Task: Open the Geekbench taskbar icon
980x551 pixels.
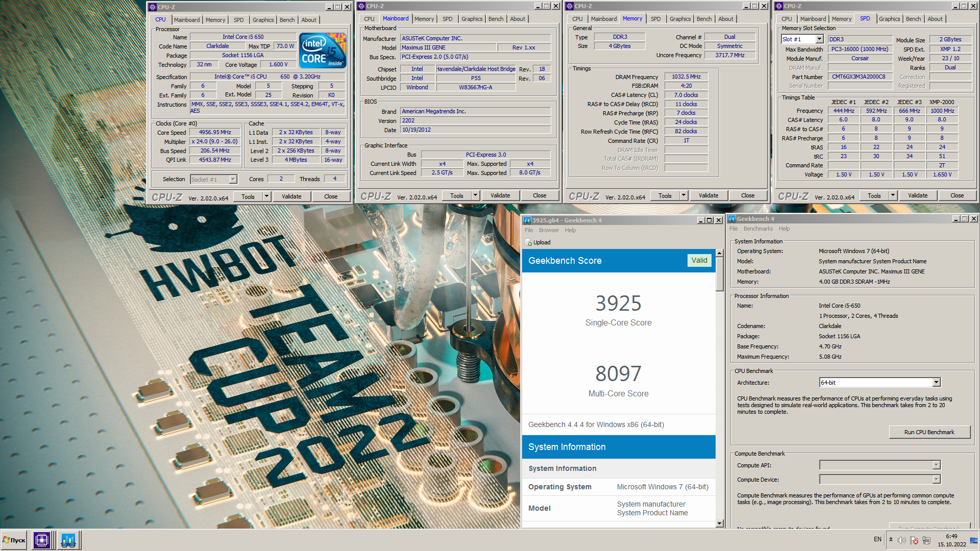Action: click(x=68, y=540)
